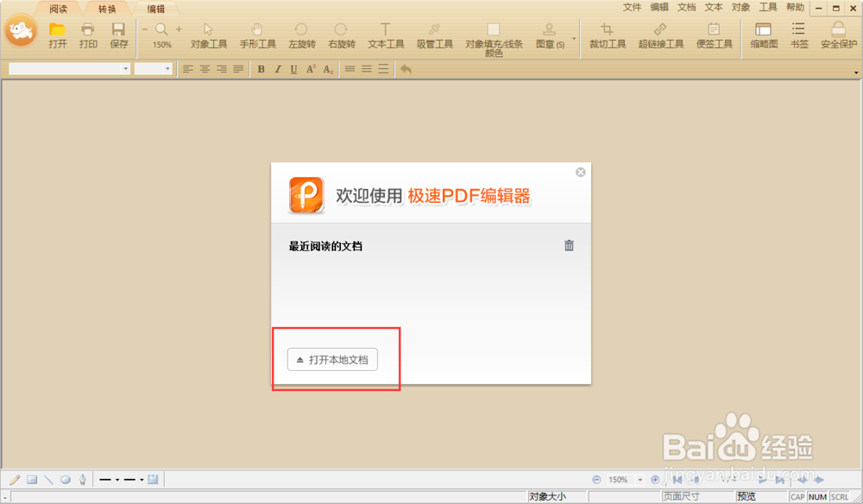The image size is (863, 504).
Task: Select the 超链接工具 hyperlink tool
Action: pyautogui.click(x=660, y=35)
